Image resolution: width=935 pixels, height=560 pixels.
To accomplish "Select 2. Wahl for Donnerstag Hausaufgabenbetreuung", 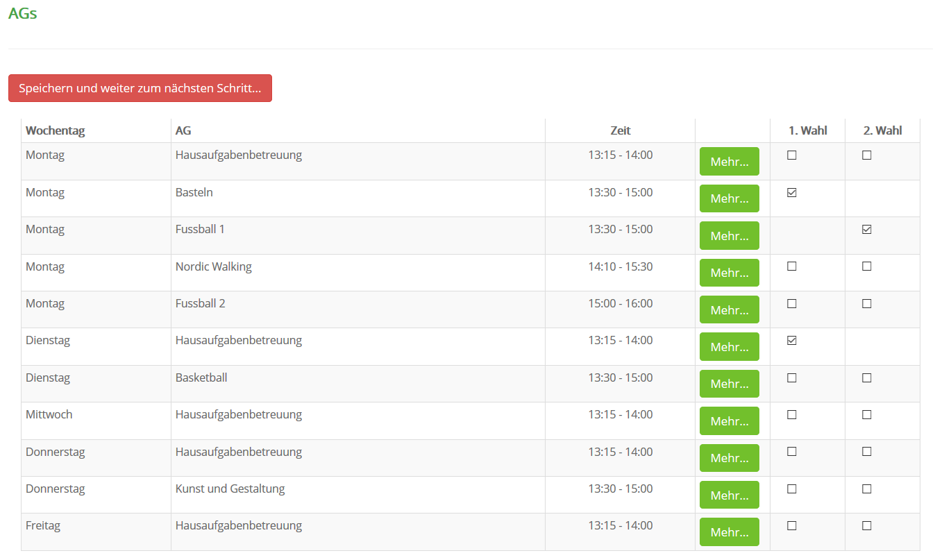I will click(866, 452).
